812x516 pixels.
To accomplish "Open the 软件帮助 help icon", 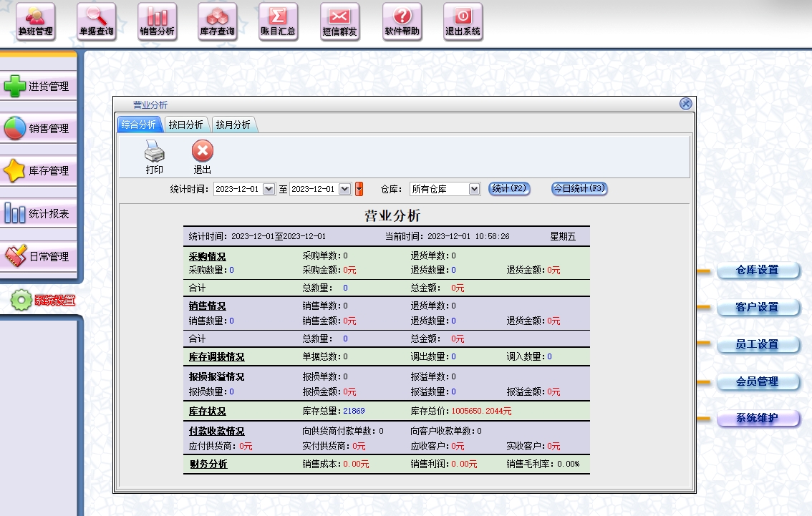I will point(402,21).
